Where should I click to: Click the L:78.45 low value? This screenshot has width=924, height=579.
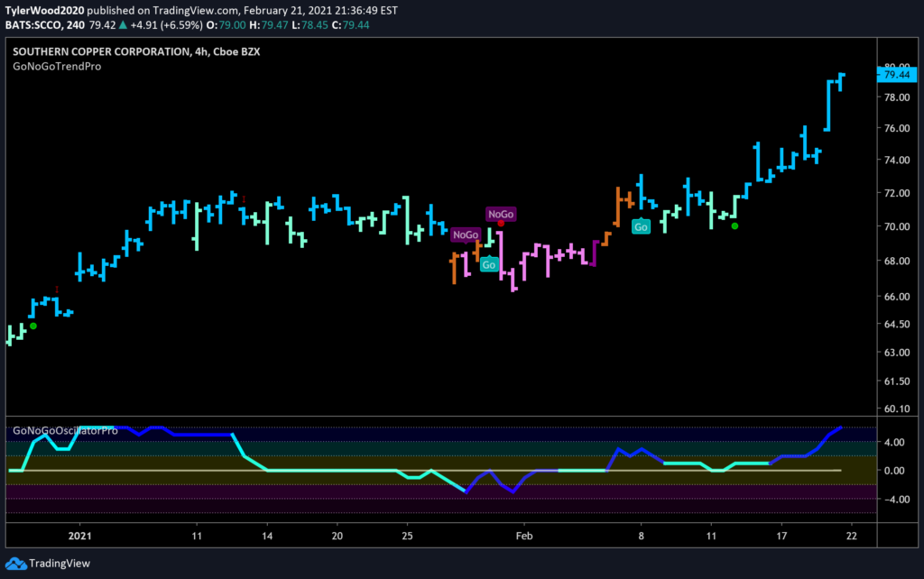[x=310, y=25]
